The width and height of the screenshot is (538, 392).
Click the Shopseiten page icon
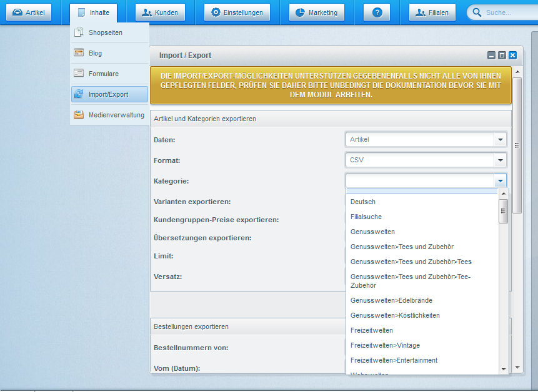(78, 32)
